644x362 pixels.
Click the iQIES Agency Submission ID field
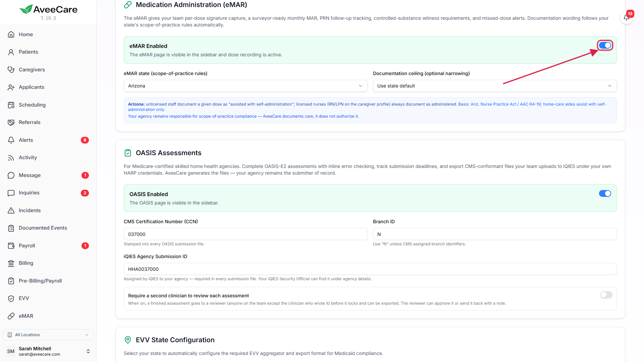[x=370, y=269]
